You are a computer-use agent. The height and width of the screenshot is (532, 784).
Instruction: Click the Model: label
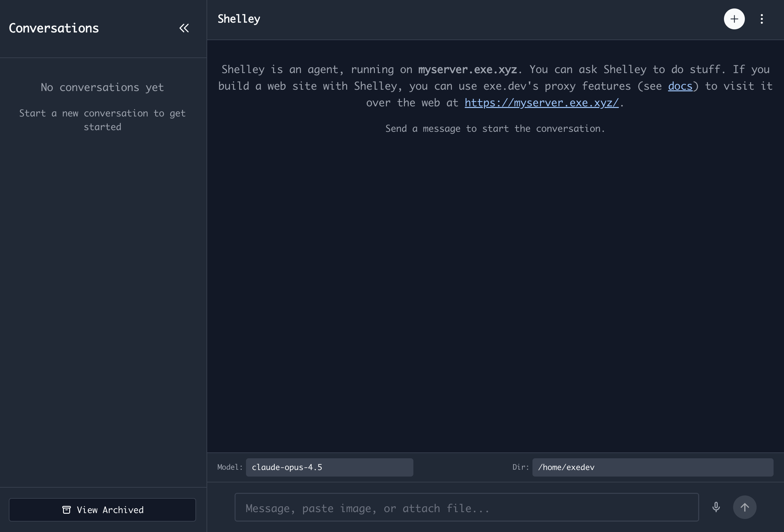(230, 467)
